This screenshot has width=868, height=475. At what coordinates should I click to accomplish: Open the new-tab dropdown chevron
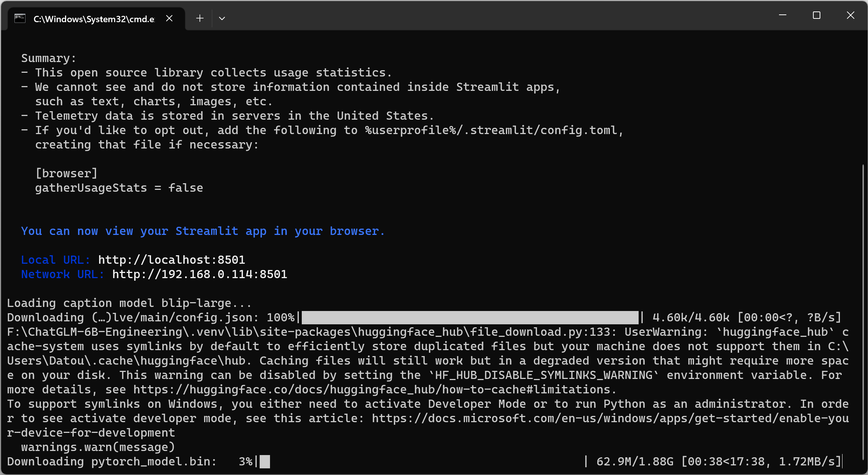(222, 18)
